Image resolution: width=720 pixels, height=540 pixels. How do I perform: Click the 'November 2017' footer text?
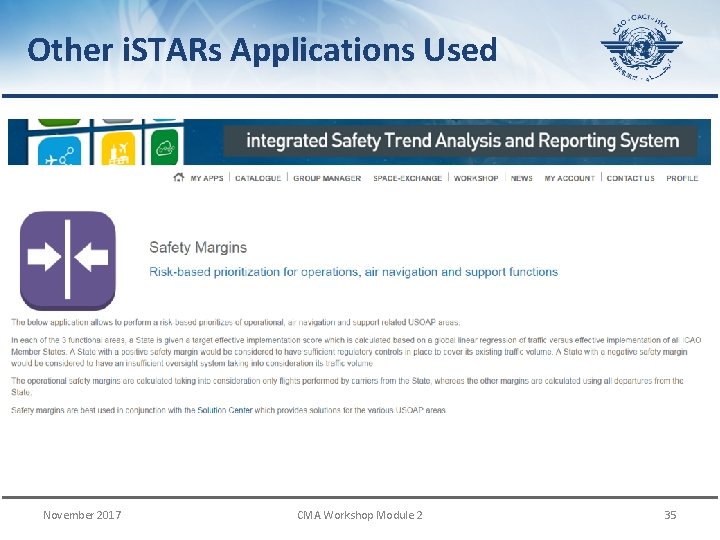point(82,515)
